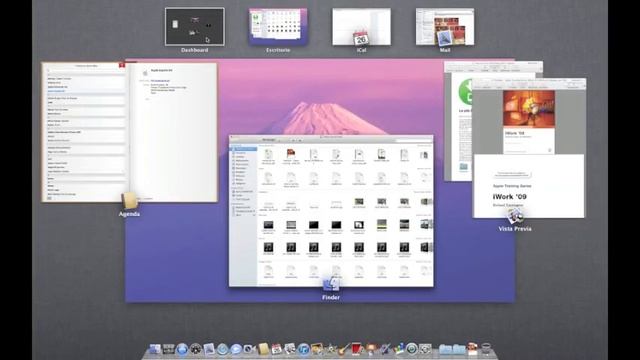Open Address Book icon in Dock
640x360 pixels.
[x=263, y=349]
